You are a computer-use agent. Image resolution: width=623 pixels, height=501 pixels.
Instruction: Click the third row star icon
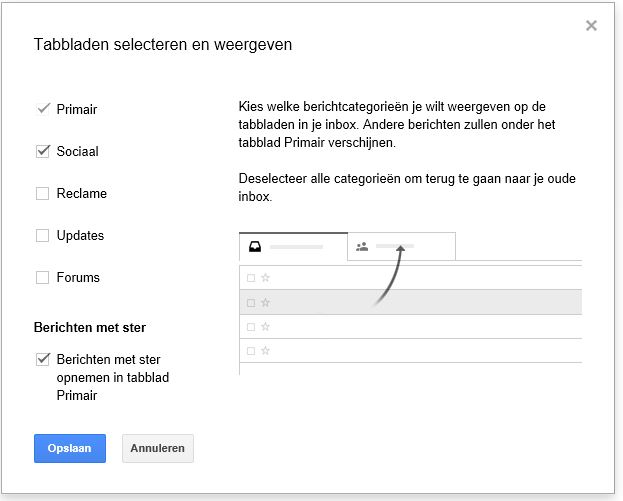click(265, 327)
